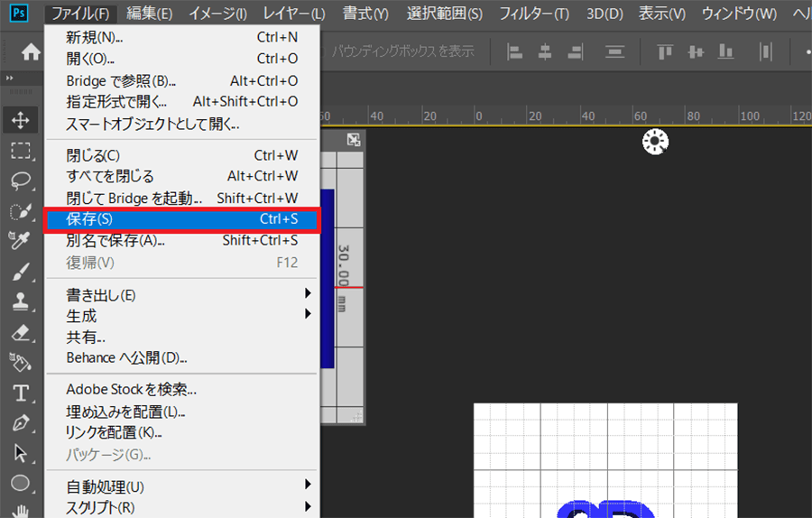Choose スマートオブジェクトとして開く...
The width and height of the screenshot is (812, 518).
(181, 124)
